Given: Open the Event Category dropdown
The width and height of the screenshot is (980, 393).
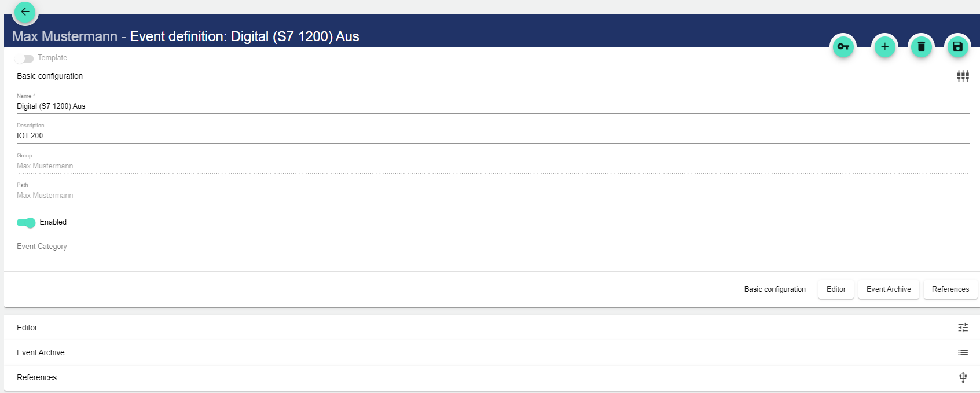Looking at the screenshot, I should coord(492,247).
